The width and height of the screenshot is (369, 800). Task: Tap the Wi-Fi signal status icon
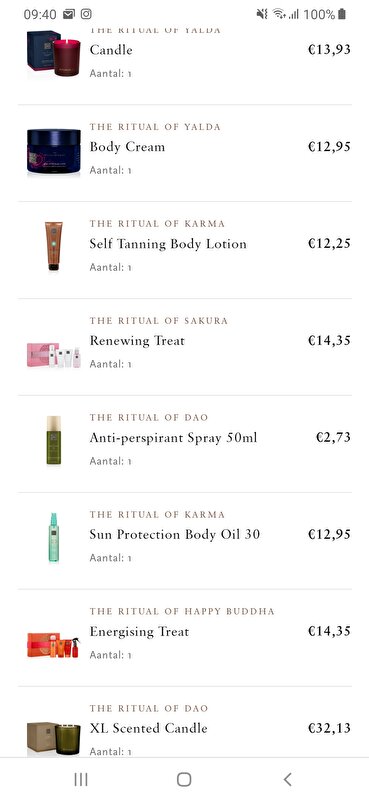tap(279, 14)
